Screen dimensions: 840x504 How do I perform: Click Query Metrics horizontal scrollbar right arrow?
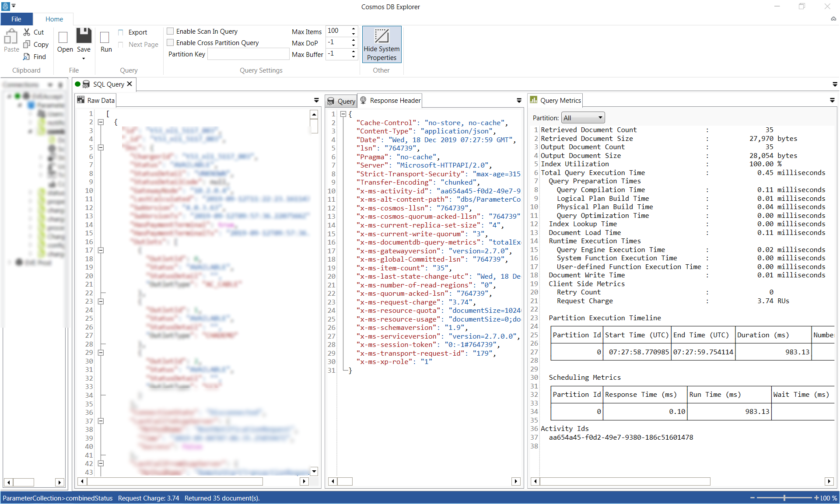click(x=829, y=481)
